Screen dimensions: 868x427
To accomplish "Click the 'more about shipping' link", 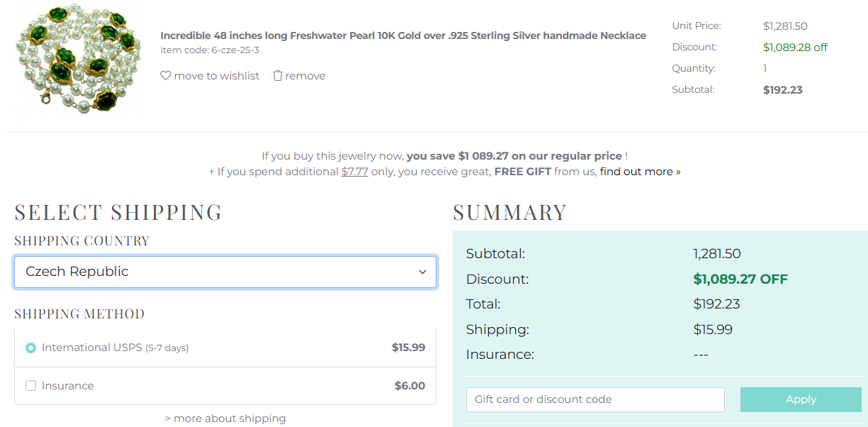I will (x=225, y=418).
